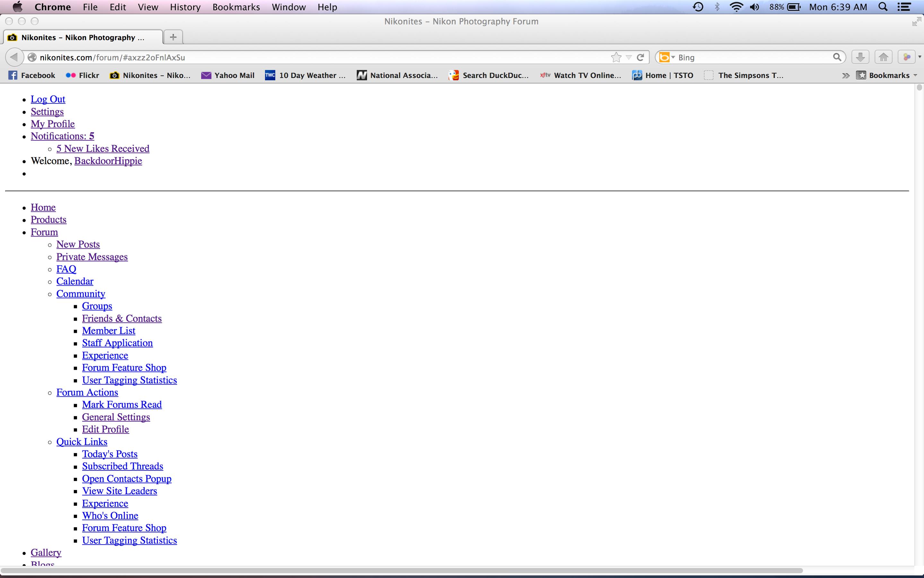Open 5 New Likes Received link
The width and height of the screenshot is (924, 578).
(103, 148)
